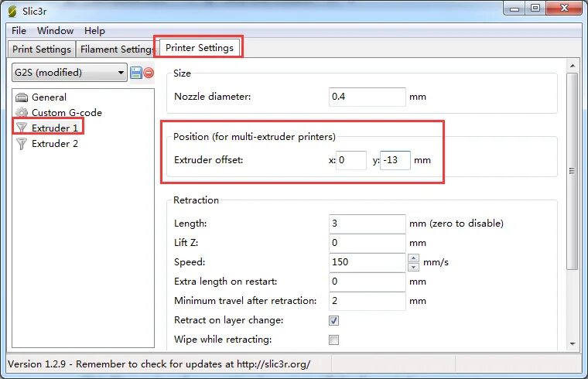Click the funnel icon next to Extruder 1
Screen dimensions: 588x379
(x=22, y=128)
